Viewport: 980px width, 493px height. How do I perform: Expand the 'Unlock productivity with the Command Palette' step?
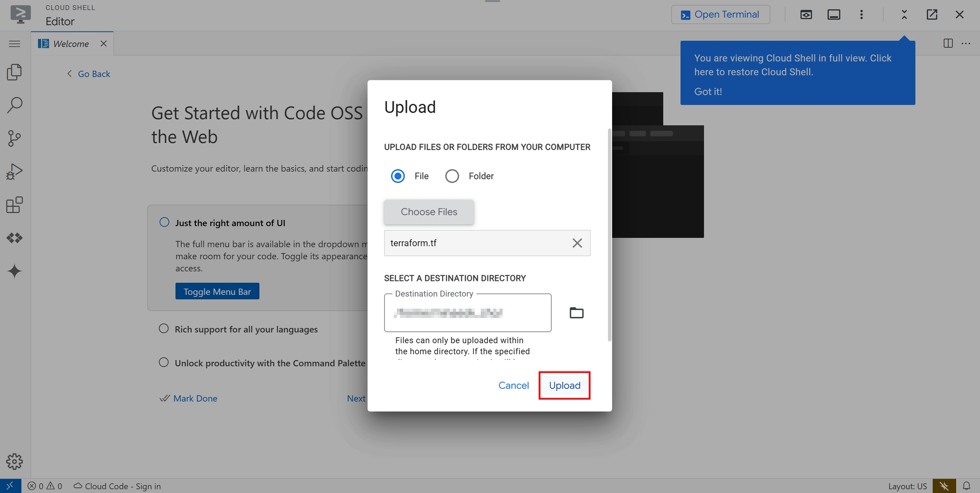(x=270, y=363)
